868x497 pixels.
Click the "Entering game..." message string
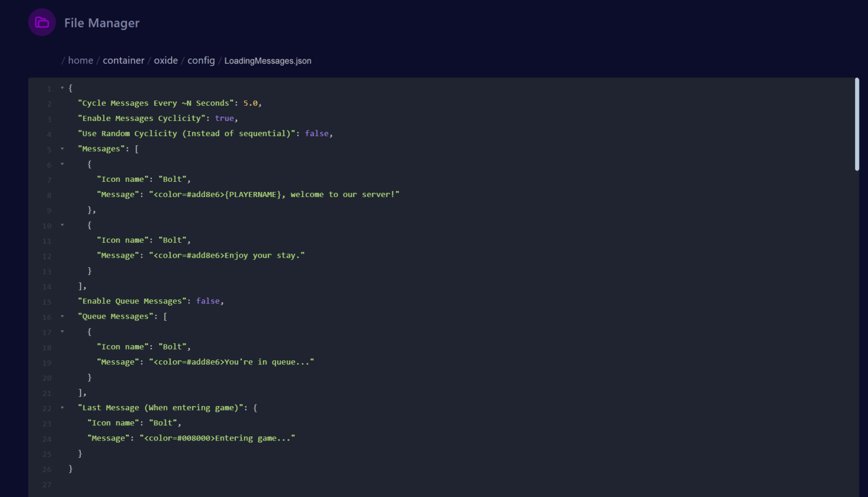coord(218,438)
